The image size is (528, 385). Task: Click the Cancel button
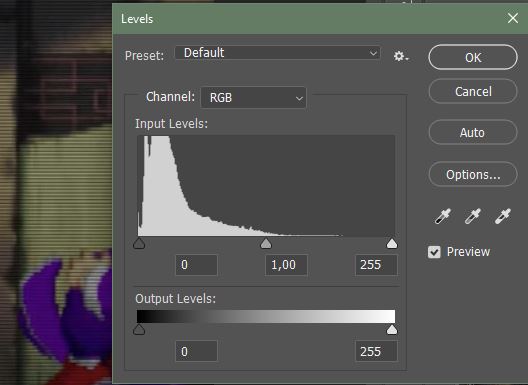[473, 91]
